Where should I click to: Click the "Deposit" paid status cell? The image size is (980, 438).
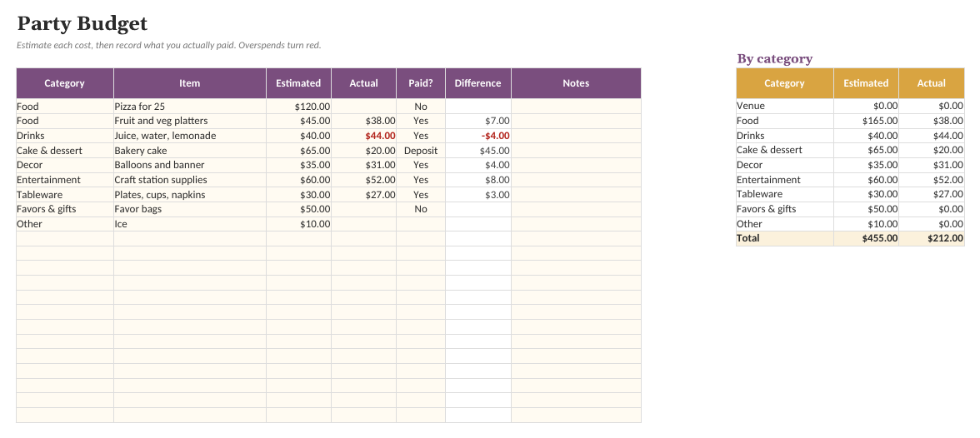click(421, 151)
